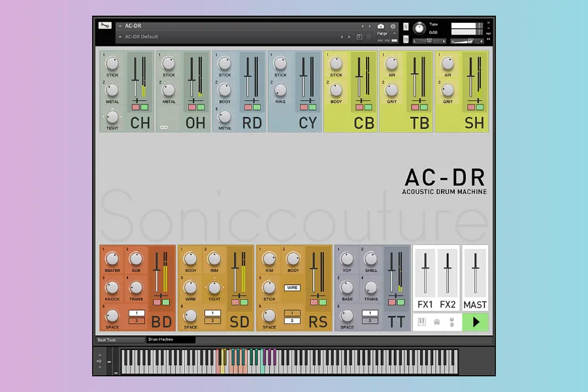Screen dimensions: 588x392
Task: Click the TT Shell knob
Action: point(370,259)
